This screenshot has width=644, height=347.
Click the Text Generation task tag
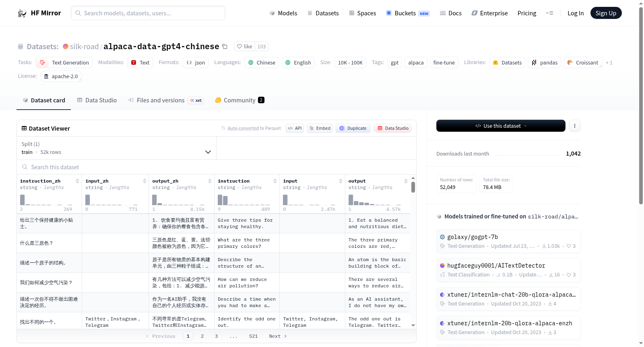(x=64, y=62)
